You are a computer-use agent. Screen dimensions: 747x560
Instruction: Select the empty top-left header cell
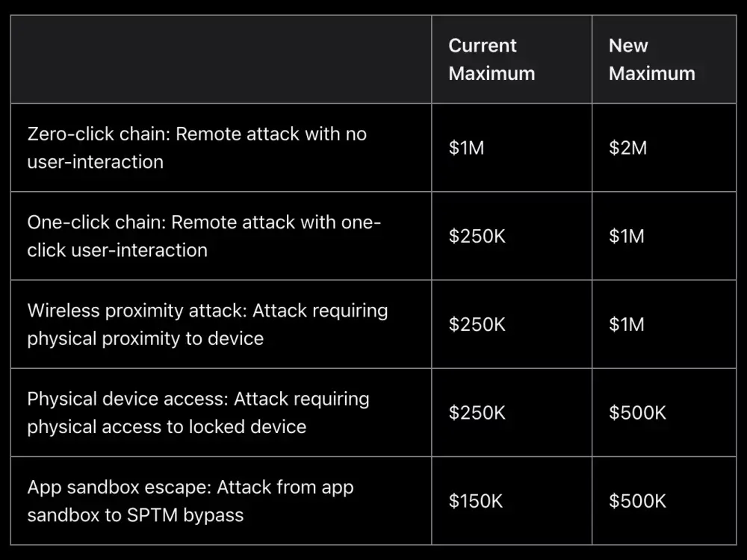click(221, 60)
